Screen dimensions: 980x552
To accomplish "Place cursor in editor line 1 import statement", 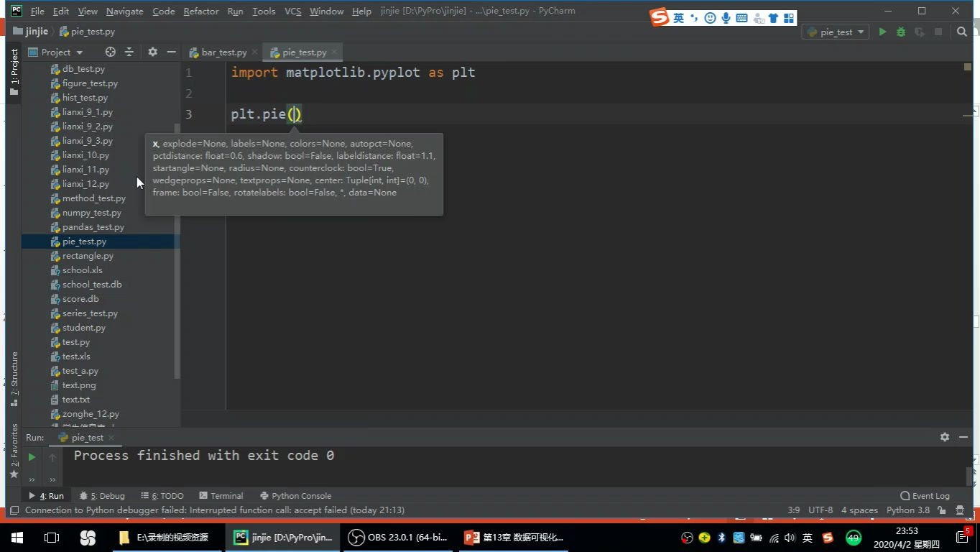I will 353,73.
